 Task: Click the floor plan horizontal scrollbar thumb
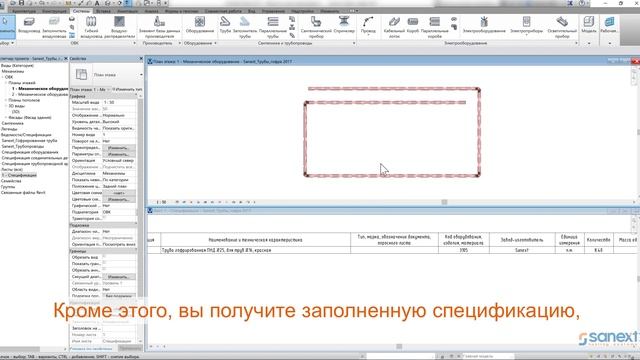click(x=444, y=202)
